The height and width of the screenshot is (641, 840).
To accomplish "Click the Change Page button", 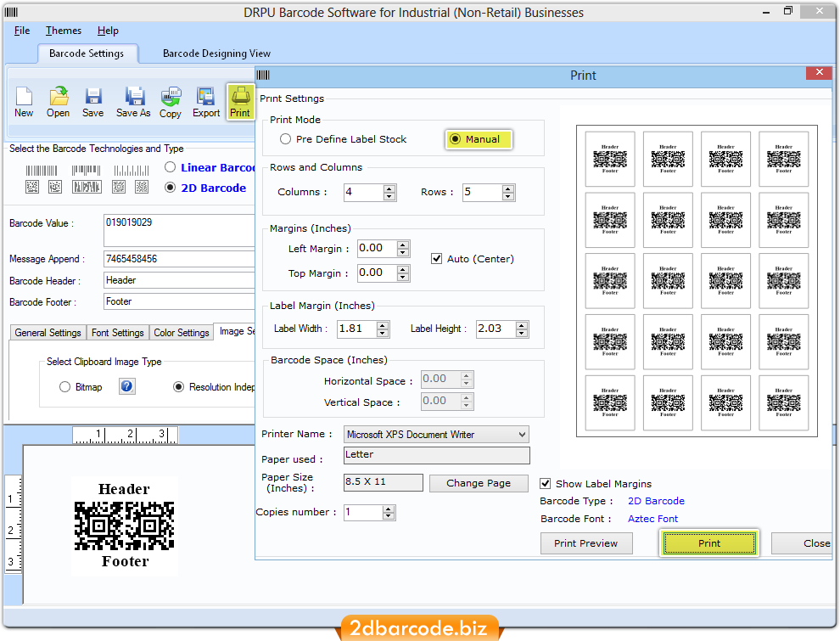I will 479,483.
